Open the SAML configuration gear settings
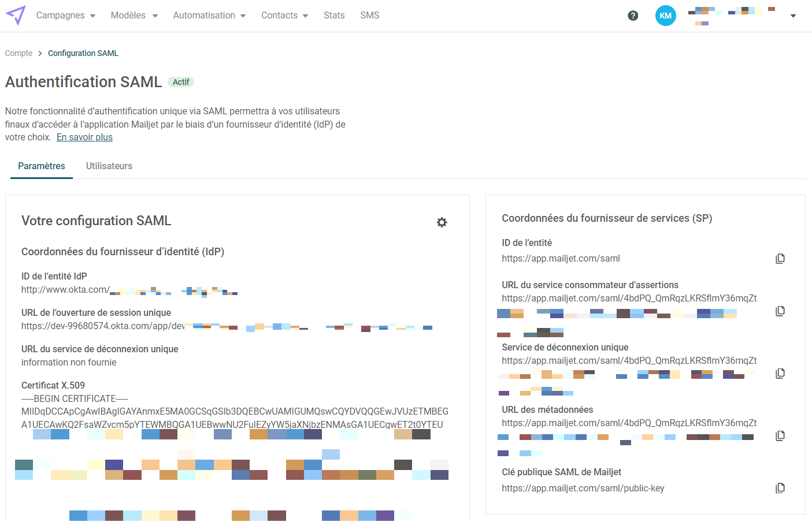This screenshot has width=812, height=522. click(442, 222)
